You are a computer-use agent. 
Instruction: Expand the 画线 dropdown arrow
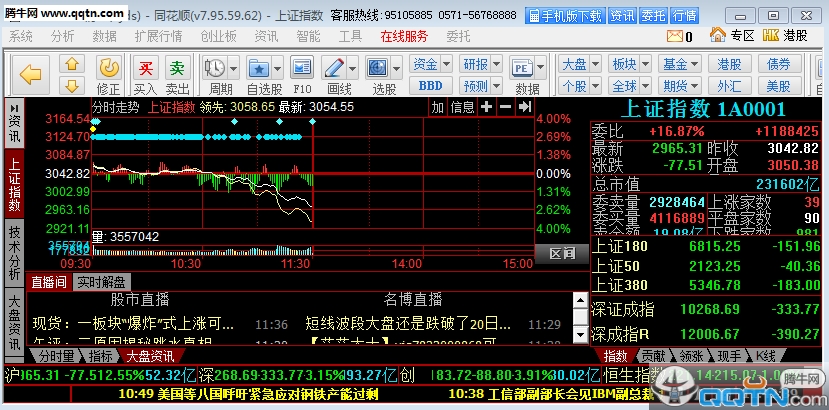point(353,68)
